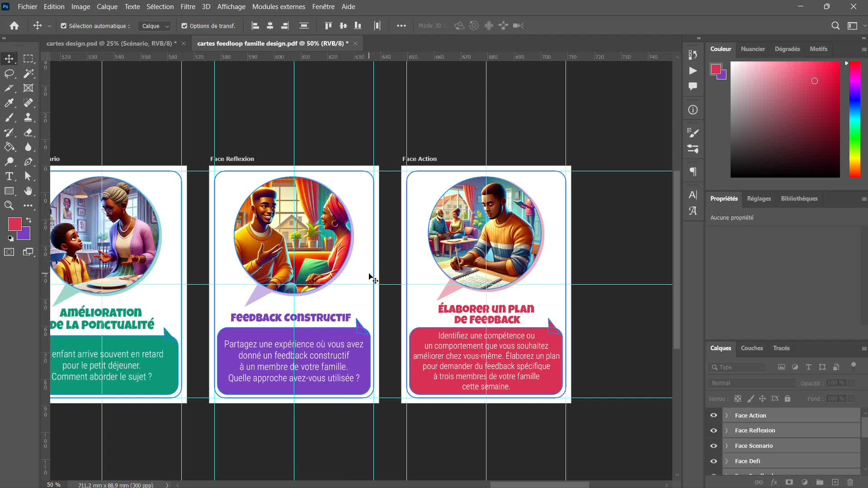Select the Eyedropper tool

coord(9,103)
